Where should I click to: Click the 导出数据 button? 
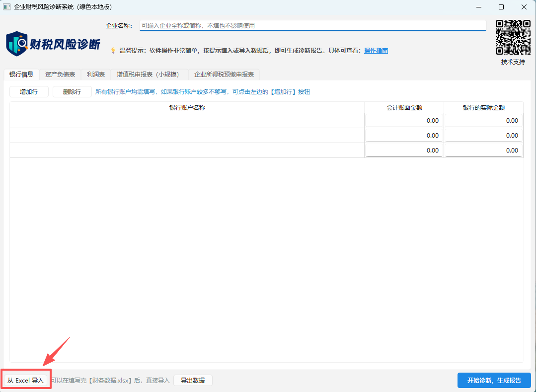tap(193, 381)
